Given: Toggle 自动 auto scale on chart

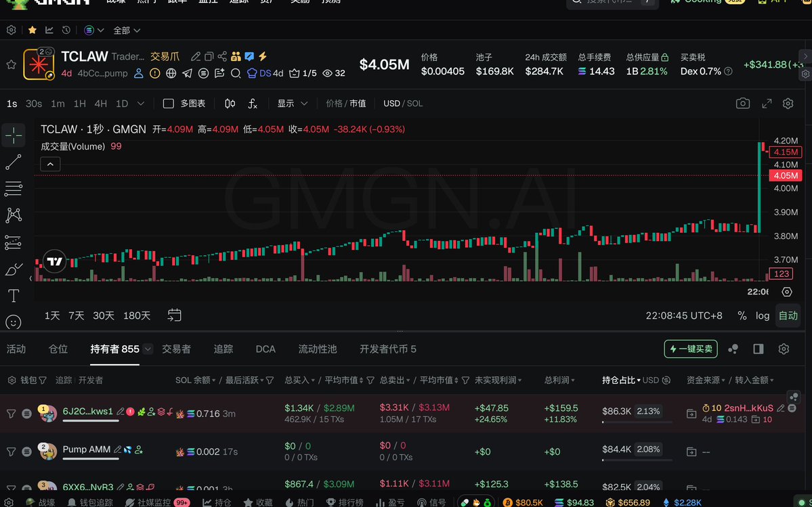Looking at the screenshot, I should [788, 315].
